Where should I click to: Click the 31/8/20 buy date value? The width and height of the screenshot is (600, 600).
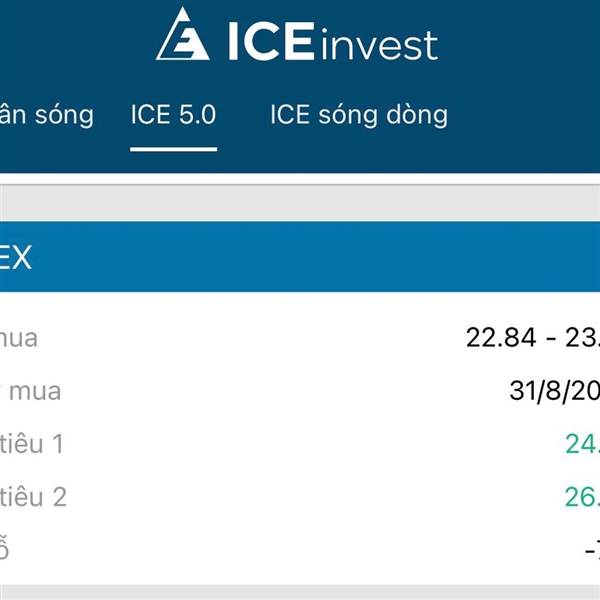(x=554, y=391)
